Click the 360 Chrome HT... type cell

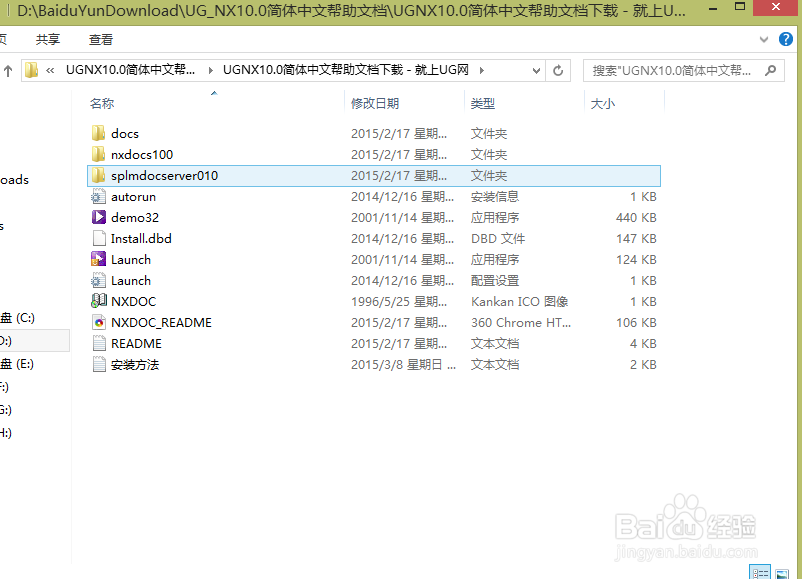click(x=521, y=322)
